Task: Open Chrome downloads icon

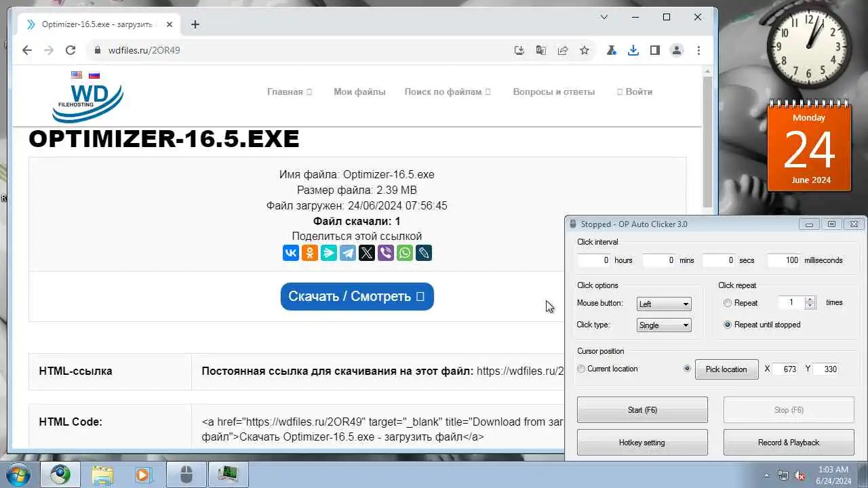Action: (633, 50)
